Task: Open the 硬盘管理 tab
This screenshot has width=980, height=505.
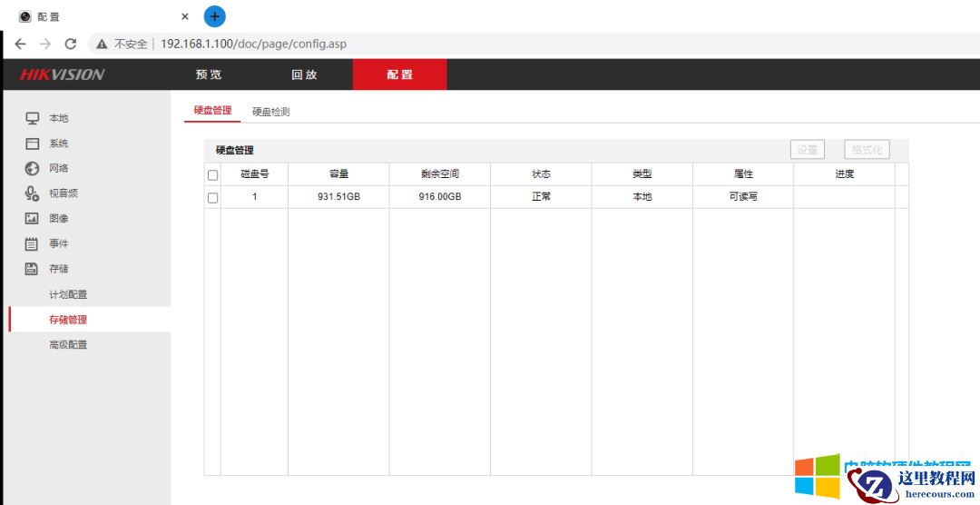Action: (212, 111)
